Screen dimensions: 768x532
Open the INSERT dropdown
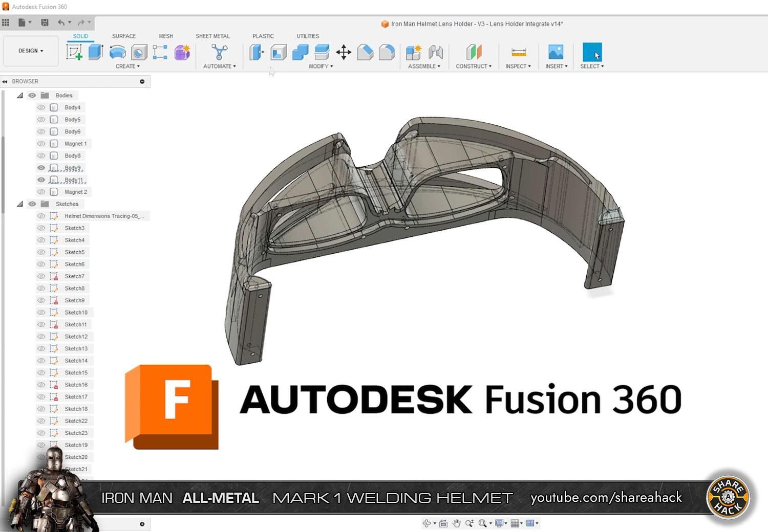[x=556, y=66]
